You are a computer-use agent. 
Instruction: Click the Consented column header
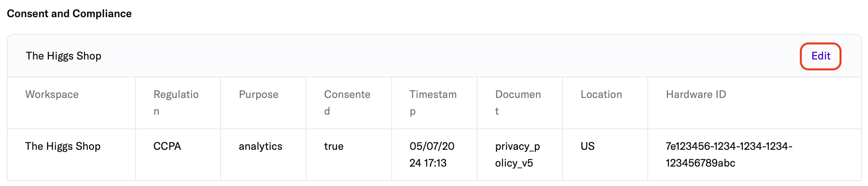coord(347,103)
